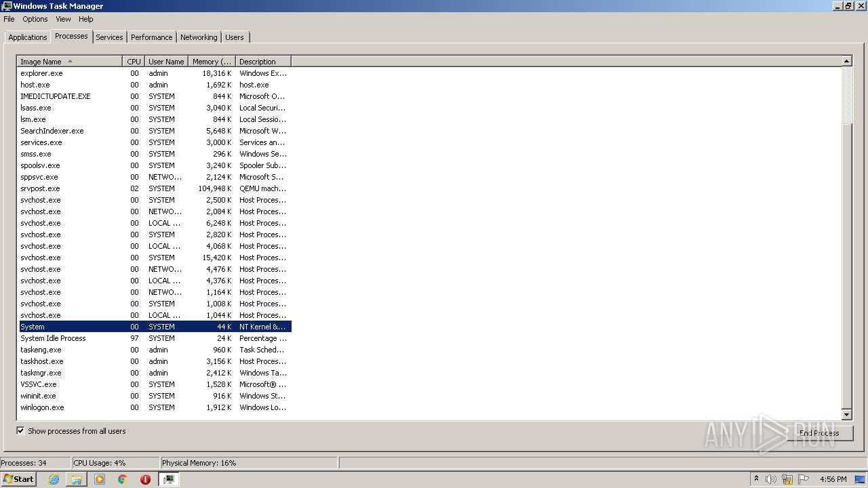Select the srvpost.exe process

pos(155,188)
